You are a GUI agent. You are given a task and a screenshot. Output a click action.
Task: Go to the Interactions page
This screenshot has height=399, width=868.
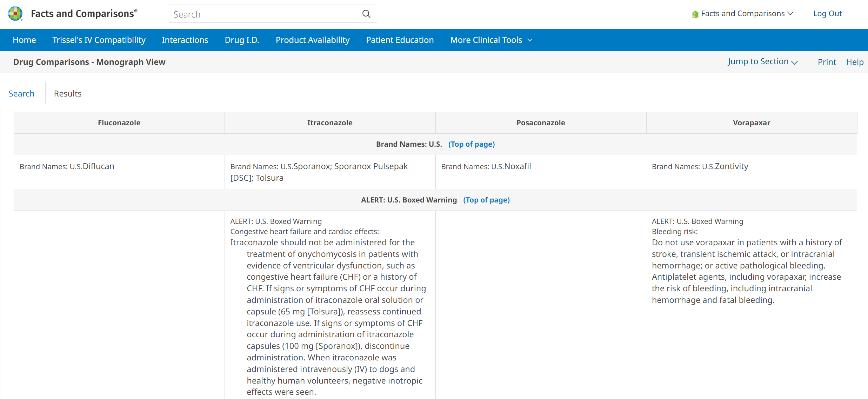pos(185,40)
